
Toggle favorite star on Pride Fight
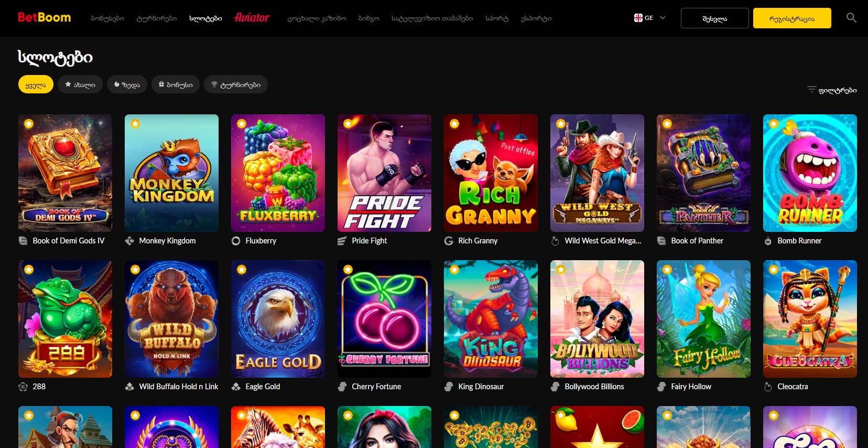tap(348, 124)
